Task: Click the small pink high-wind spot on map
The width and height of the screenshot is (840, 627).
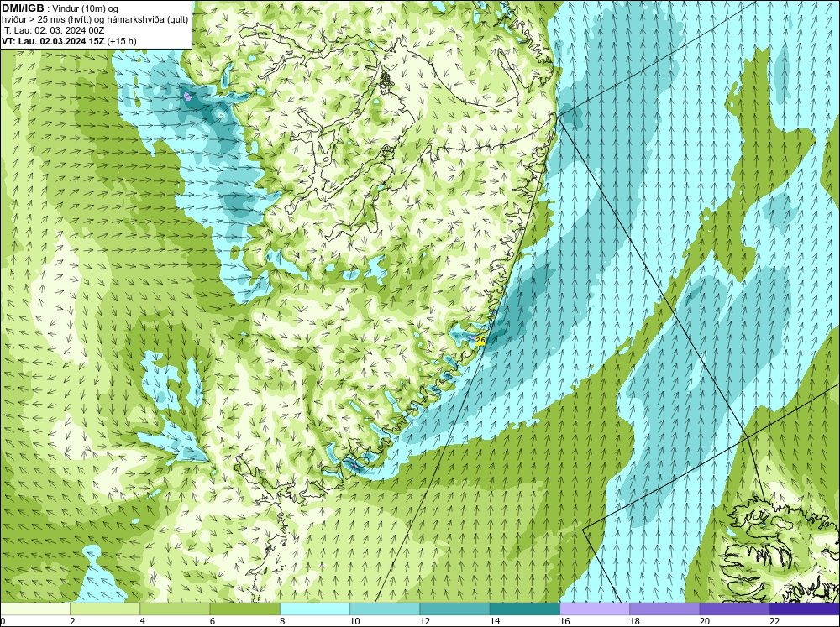Action: pyautogui.click(x=187, y=97)
